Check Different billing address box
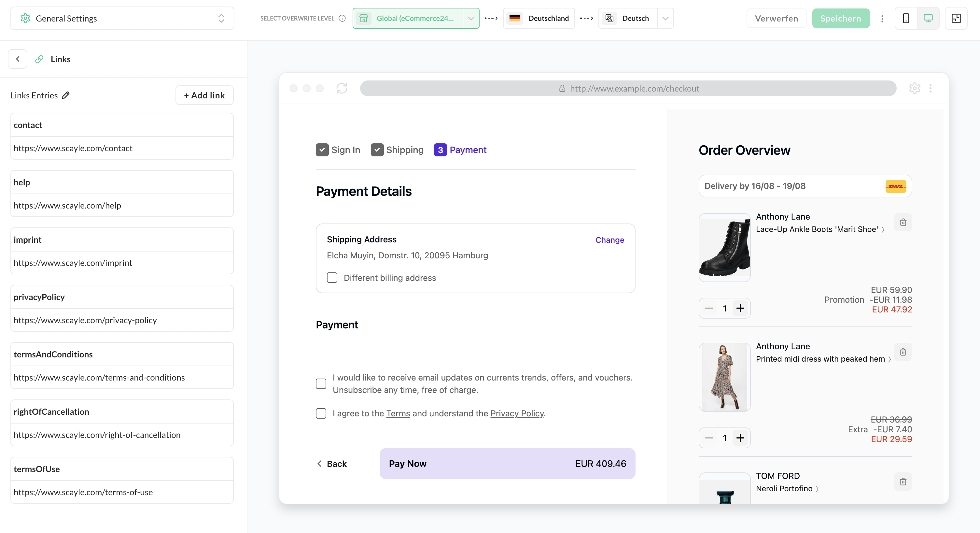The image size is (980, 533). 332,278
